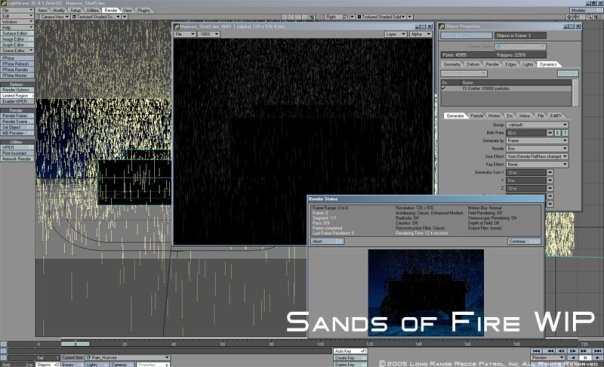Click the Birth Rate value spinner arrow
Image resolution: width=604 pixels, height=367 pixels.
[550, 133]
